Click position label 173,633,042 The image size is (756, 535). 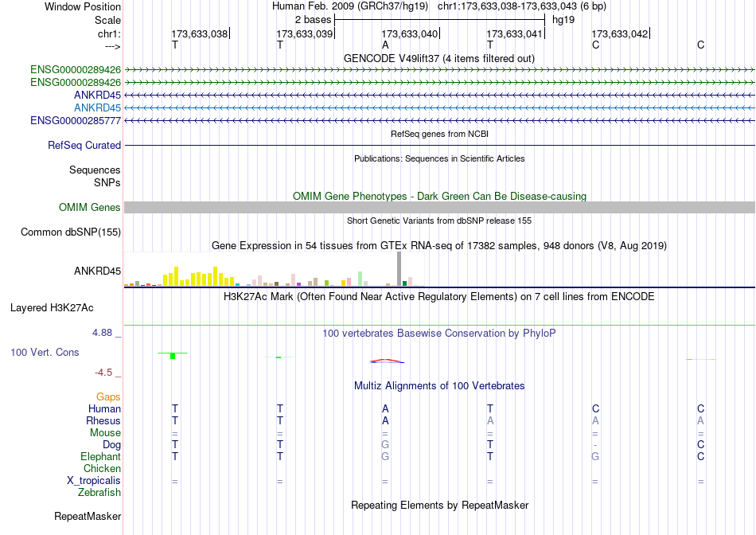tap(620, 33)
